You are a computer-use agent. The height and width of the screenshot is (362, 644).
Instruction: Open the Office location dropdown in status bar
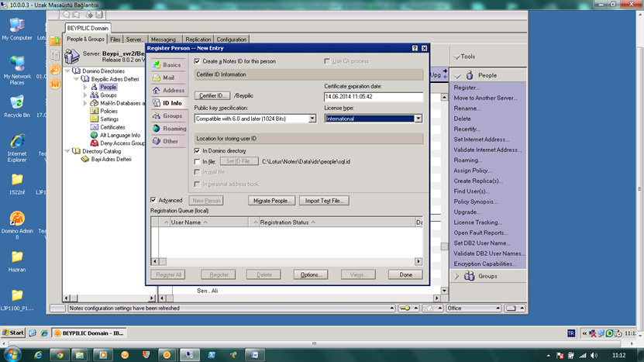[474, 309]
